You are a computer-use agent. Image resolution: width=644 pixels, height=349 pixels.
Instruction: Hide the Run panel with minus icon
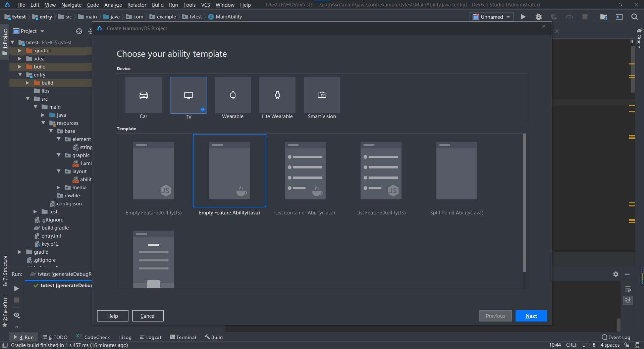[x=627, y=274]
